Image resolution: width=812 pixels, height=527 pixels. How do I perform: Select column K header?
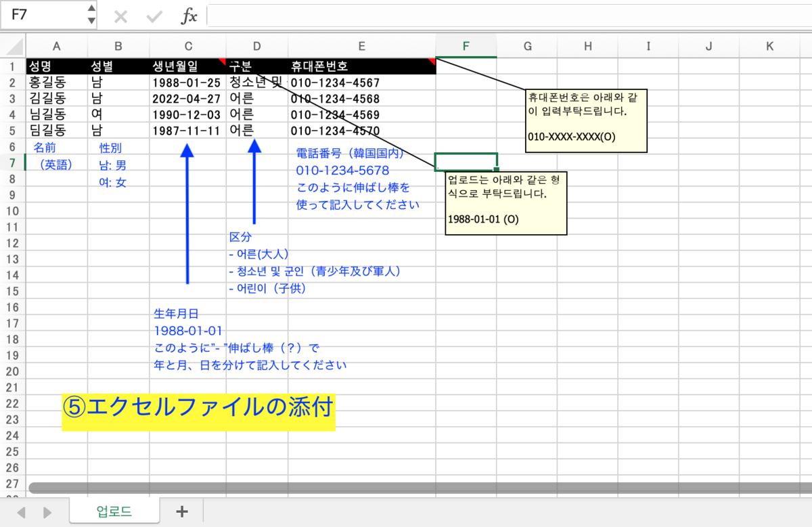click(770, 46)
